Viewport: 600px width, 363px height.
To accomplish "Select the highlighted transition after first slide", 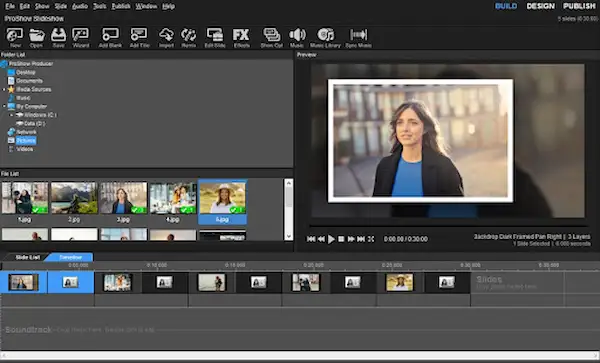I will (x=70, y=283).
